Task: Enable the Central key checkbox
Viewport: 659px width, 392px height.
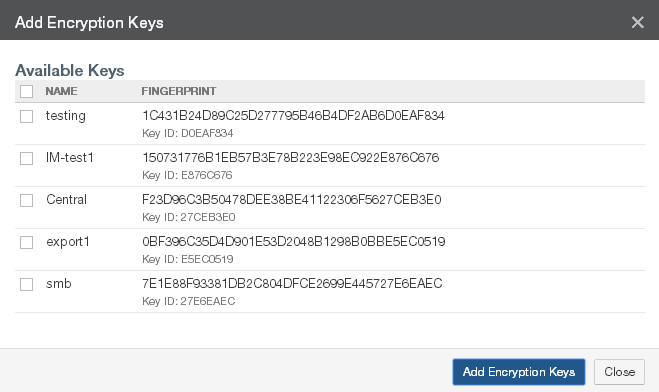Action: (x=26, y=200)
